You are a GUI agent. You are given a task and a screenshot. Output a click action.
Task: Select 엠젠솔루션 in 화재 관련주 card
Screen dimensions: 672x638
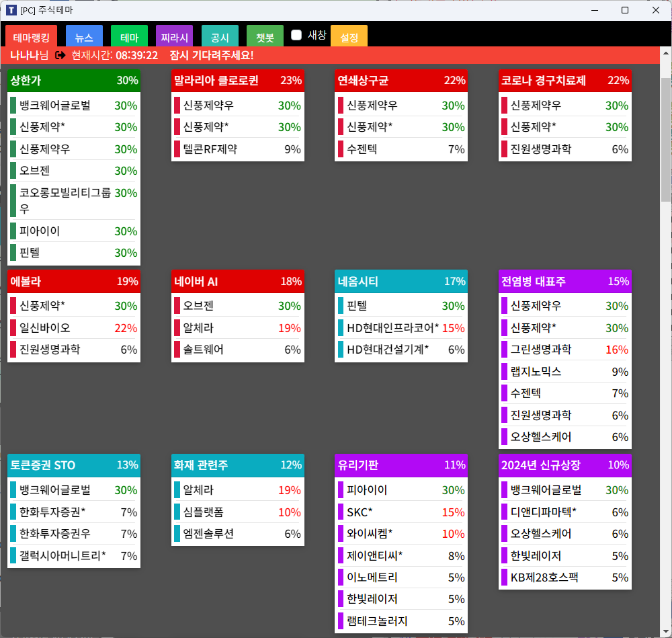pyautogui.click(x=238, y=534)
